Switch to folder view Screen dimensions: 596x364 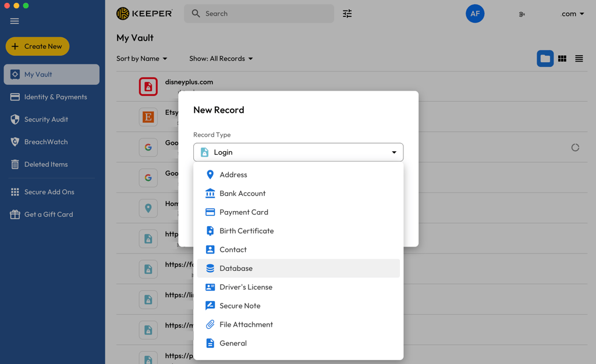point(545,59)
